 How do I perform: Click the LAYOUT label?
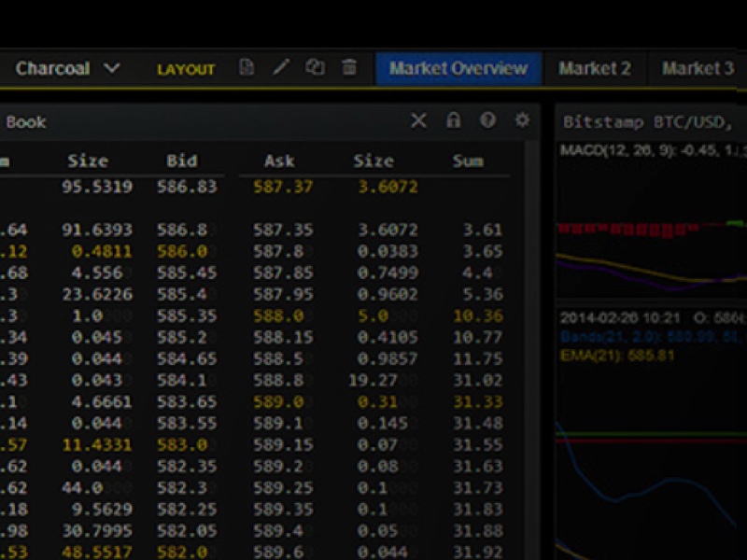point(186,69)
